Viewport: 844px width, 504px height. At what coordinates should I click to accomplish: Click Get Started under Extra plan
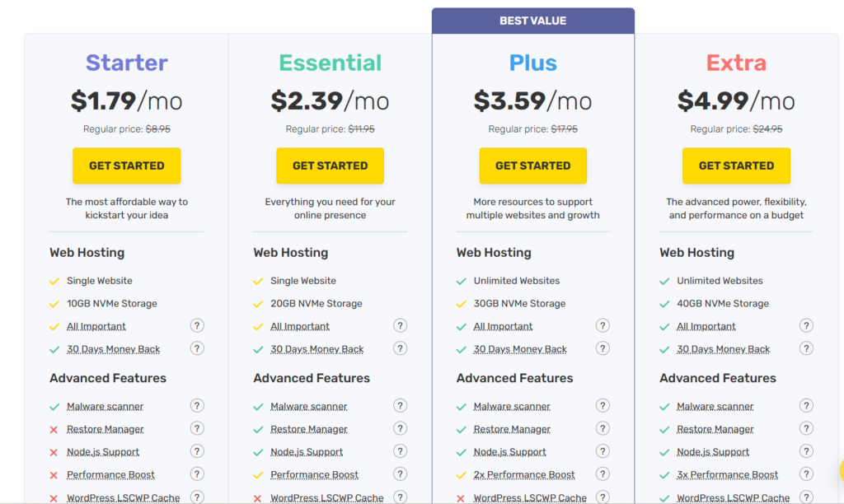tap(736, 166)
